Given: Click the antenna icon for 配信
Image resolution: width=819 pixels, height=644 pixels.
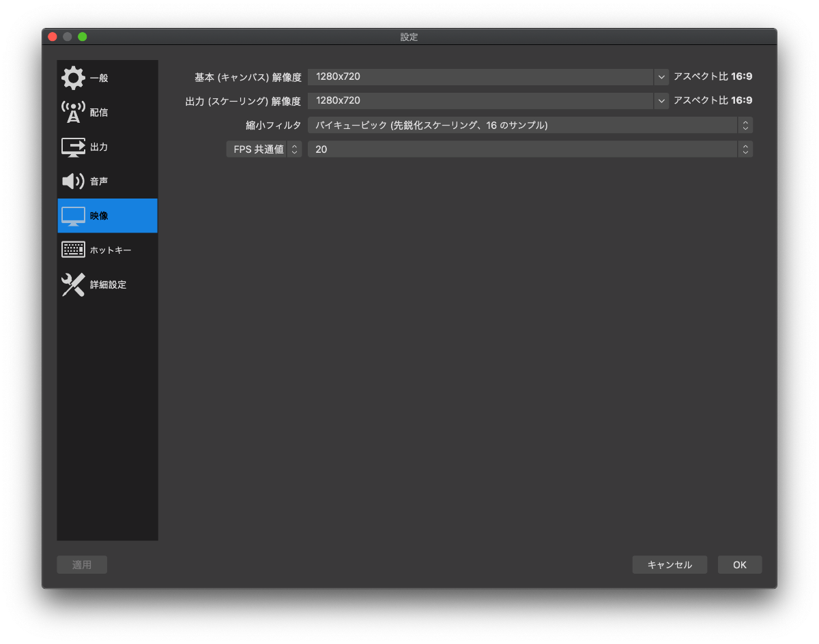Looking at the screenshot, I should click(73, 112).
